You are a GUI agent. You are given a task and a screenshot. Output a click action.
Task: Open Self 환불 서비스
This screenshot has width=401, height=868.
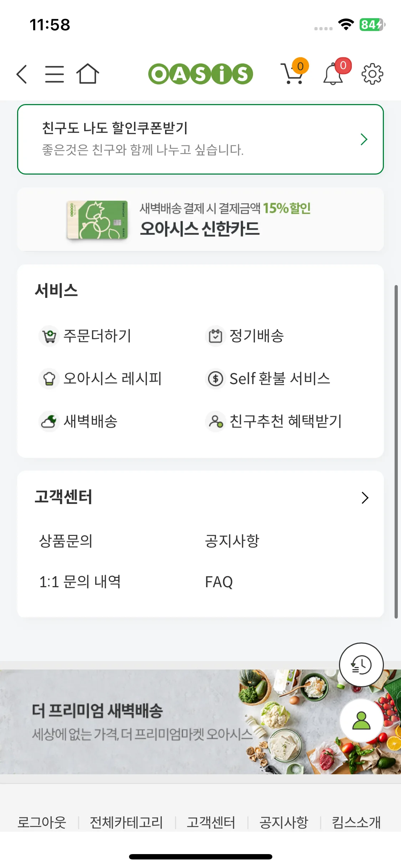click(268, 378)
